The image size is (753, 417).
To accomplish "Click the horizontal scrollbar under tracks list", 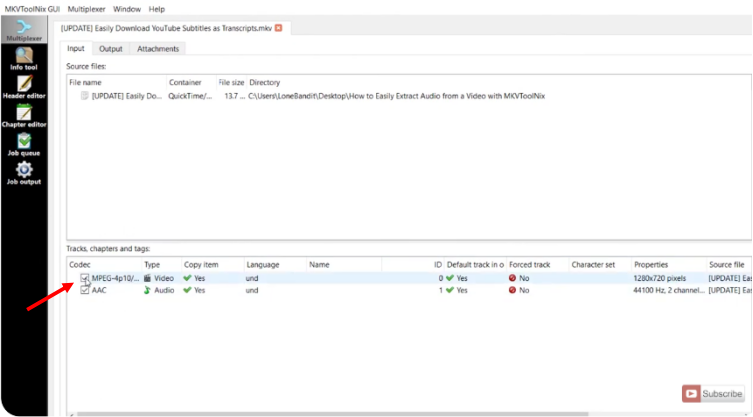I will pyautogui.click(x=331, y=414).
